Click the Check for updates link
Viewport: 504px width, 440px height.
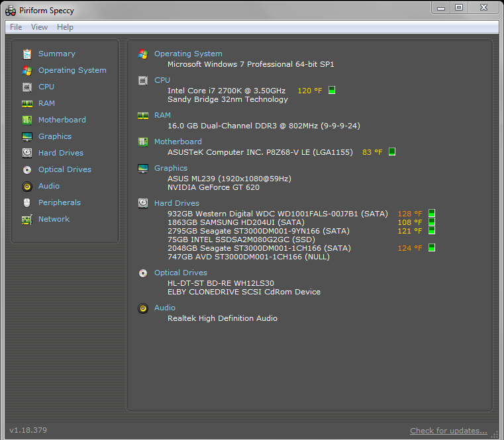pyautogui.click(x=448, y=431)
